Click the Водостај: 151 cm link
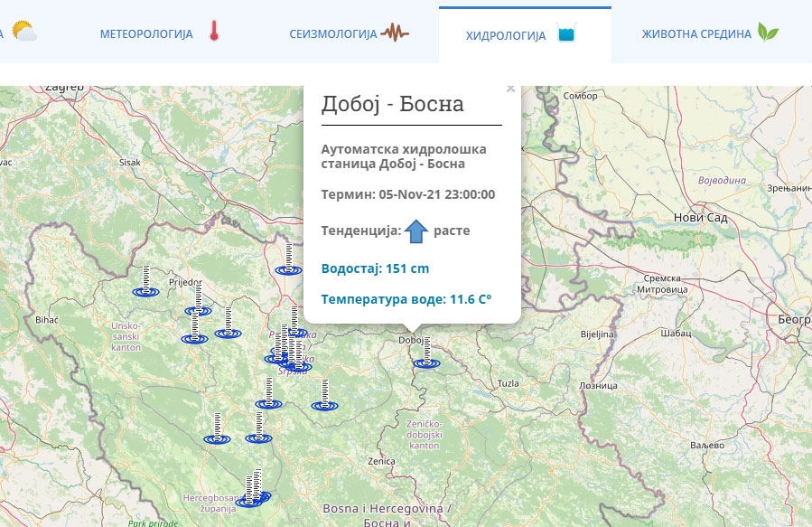Screen dimensions: 812x527 tap(376, 268)
